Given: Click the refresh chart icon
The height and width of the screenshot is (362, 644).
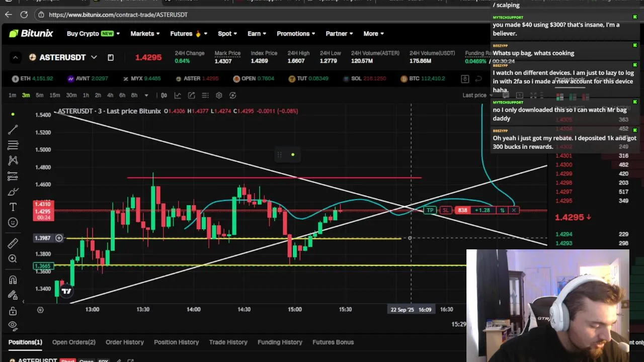Looking at the screenshot, I should click(x=232, y=95).
